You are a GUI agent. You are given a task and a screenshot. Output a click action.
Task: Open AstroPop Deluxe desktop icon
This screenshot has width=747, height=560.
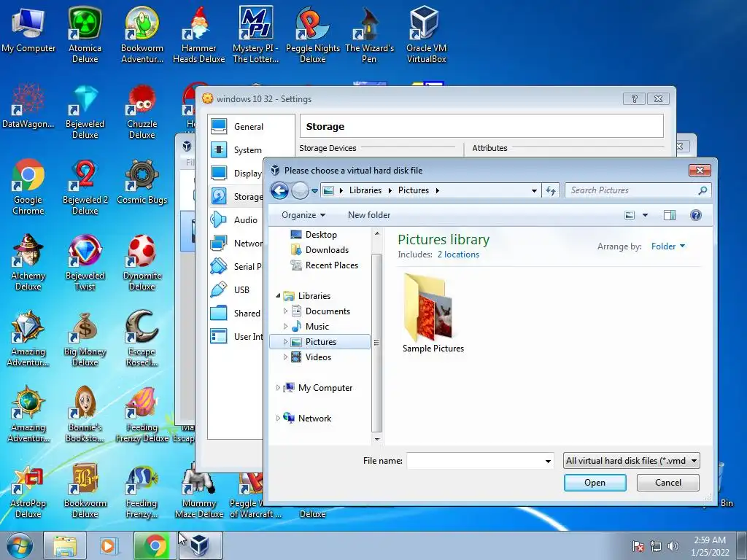[28, 491]
